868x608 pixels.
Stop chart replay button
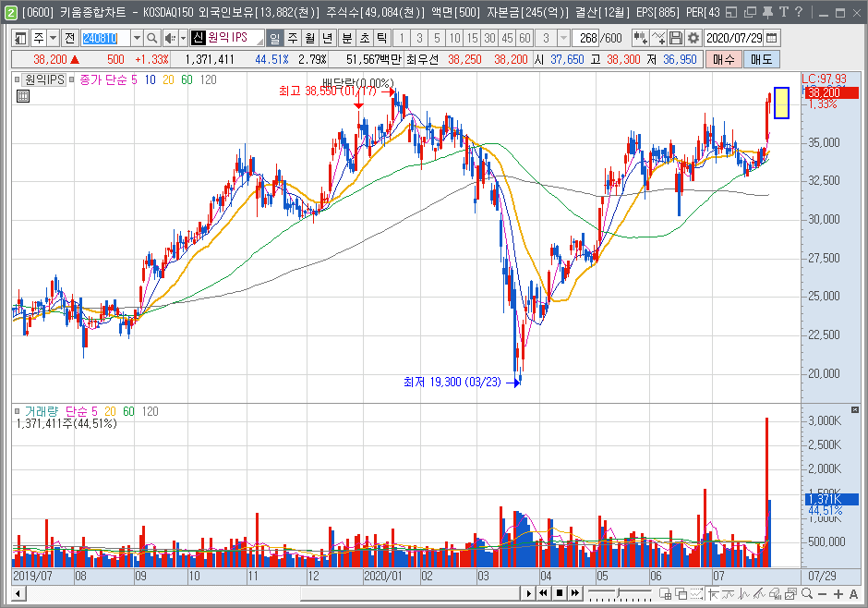pos(560,593)
